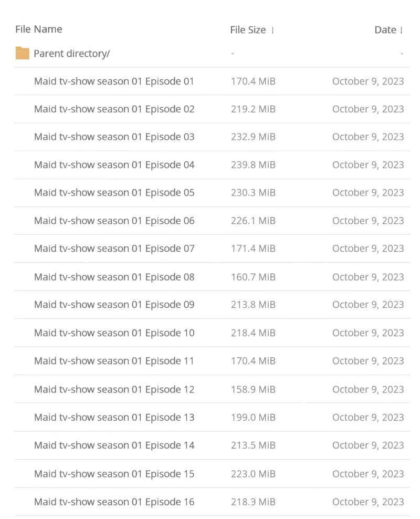This screenshot has width=420, height=519.
Task: Open Maid season 01 Episode 16
Action: pyautogui.click(x=114, y=502)
